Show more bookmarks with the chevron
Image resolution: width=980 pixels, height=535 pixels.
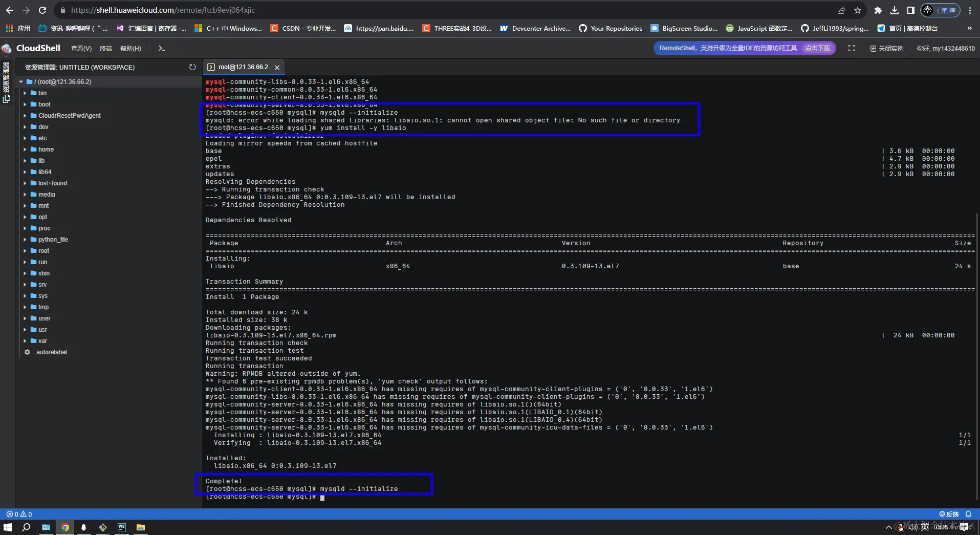(x=969, y=28)
